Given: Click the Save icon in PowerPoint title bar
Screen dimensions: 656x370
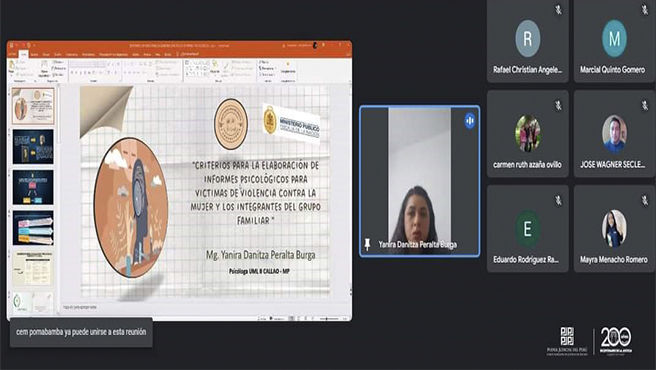Looking at the screenshot, I should coord(11,45).
